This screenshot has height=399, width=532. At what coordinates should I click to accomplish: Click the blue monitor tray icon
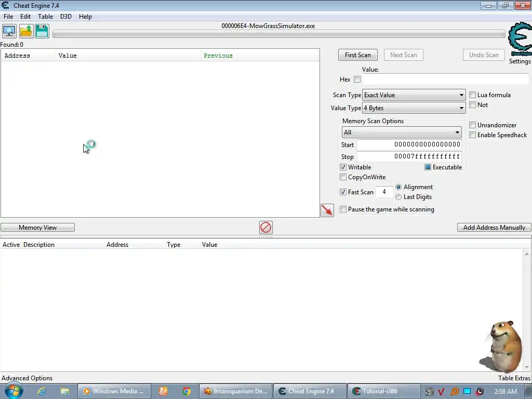pyautogui.click(x=467, y=391)
